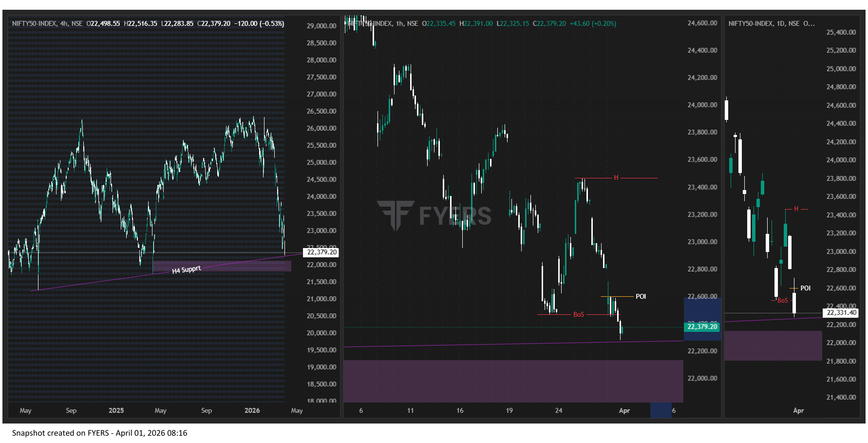Select the large purple support zone on 1h chart
The width and height of the screenshot is (868, 443).
[x=513, y=381]
